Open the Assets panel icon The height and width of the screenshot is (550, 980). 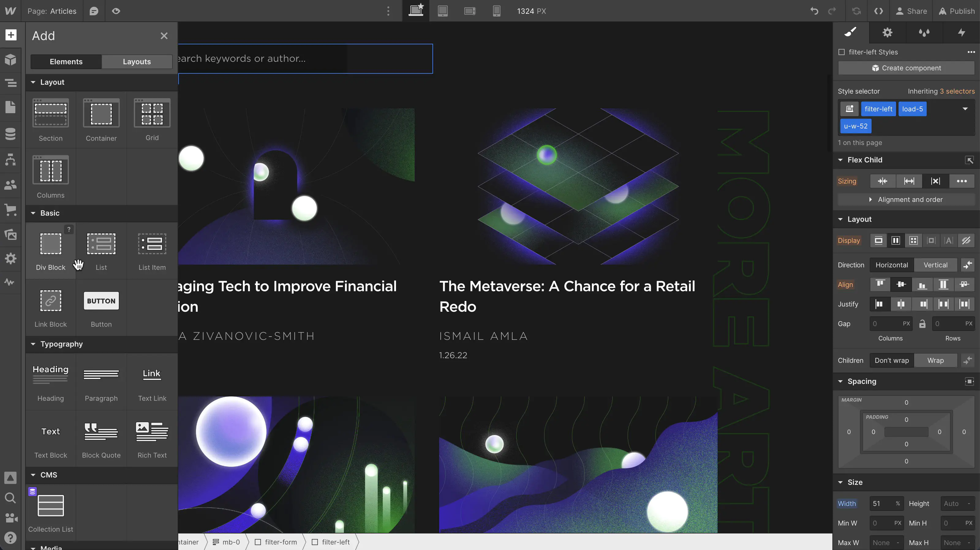(11, 235)
